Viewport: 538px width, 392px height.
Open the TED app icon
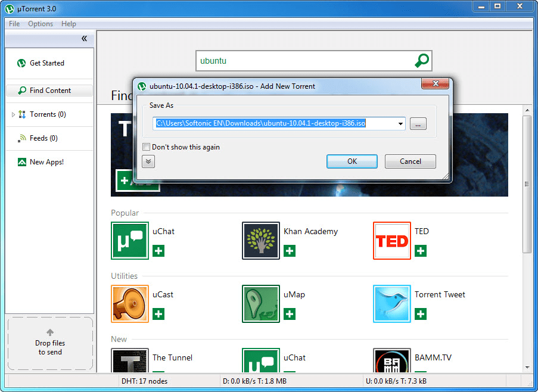[391, 241]
